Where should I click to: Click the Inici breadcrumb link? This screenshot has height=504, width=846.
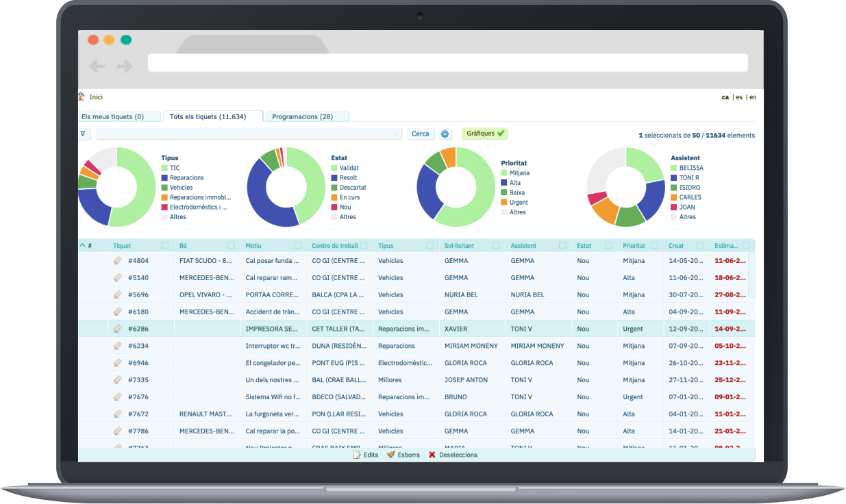(96, 97)
